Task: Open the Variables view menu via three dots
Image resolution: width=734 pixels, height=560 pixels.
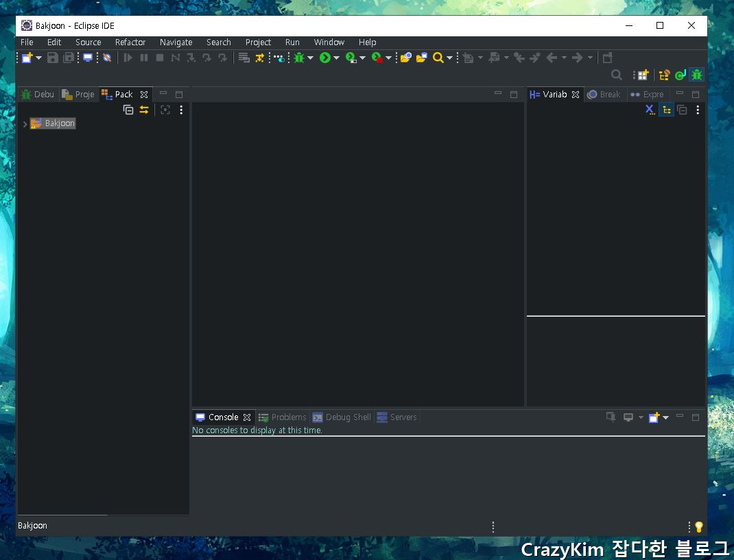Action: coord(698,110)
